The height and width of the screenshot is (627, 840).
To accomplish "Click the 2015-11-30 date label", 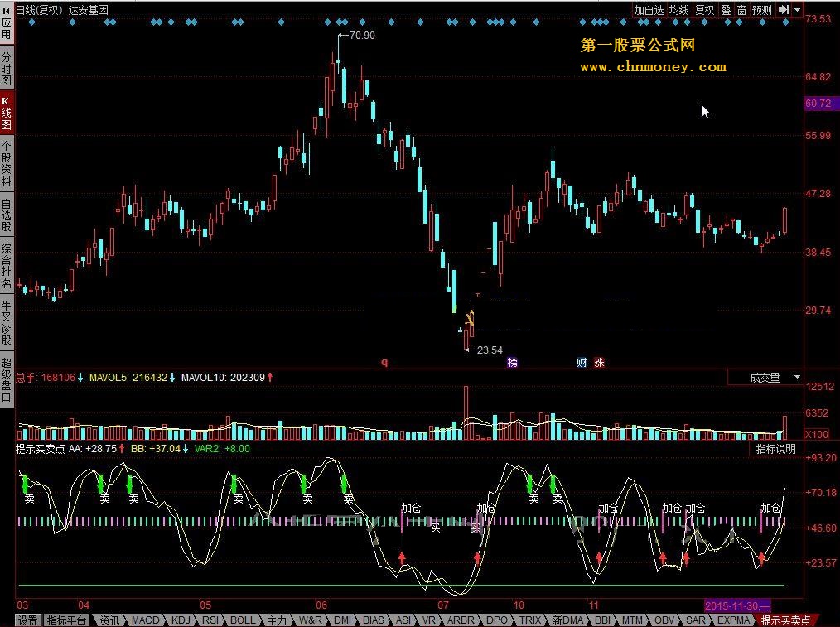I will [x=737, y=606].
